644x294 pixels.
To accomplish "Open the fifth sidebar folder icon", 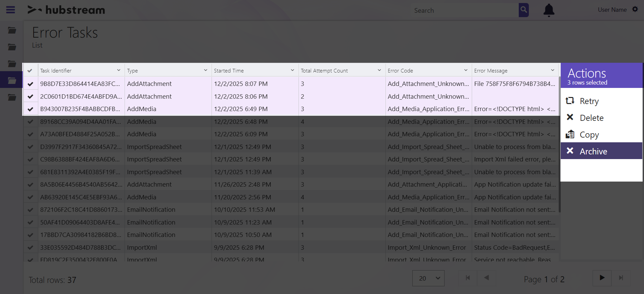I will pyautogui.click(x=12, y=97).
